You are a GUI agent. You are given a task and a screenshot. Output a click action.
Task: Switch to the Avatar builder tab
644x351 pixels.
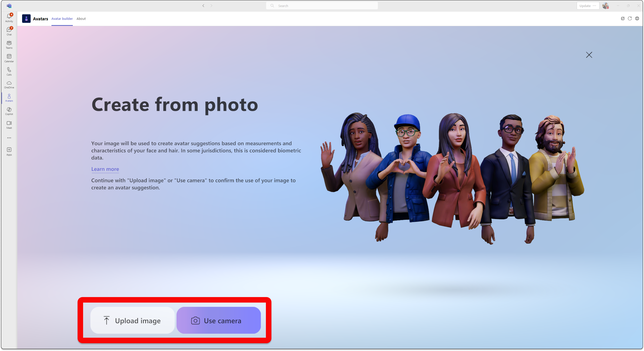62,19
